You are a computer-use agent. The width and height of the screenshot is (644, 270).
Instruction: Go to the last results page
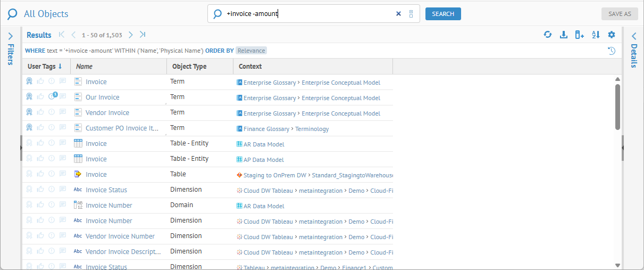click(143, 35)
